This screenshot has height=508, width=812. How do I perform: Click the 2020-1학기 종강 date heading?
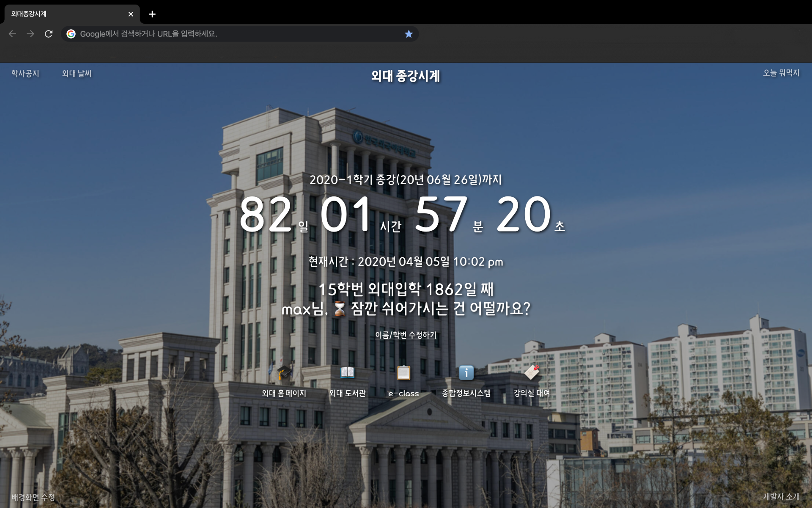point(406,179)
